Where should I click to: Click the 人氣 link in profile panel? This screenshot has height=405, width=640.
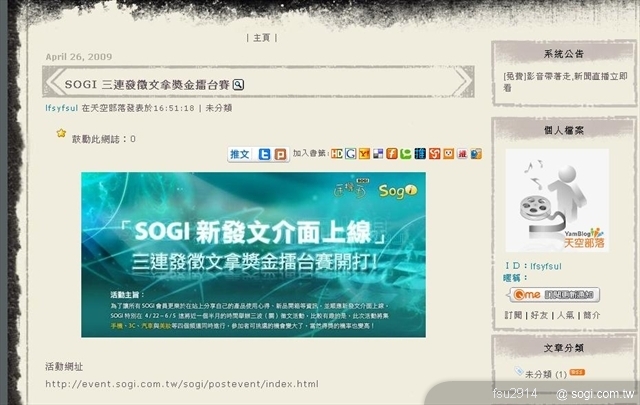[x=565, y=315]
